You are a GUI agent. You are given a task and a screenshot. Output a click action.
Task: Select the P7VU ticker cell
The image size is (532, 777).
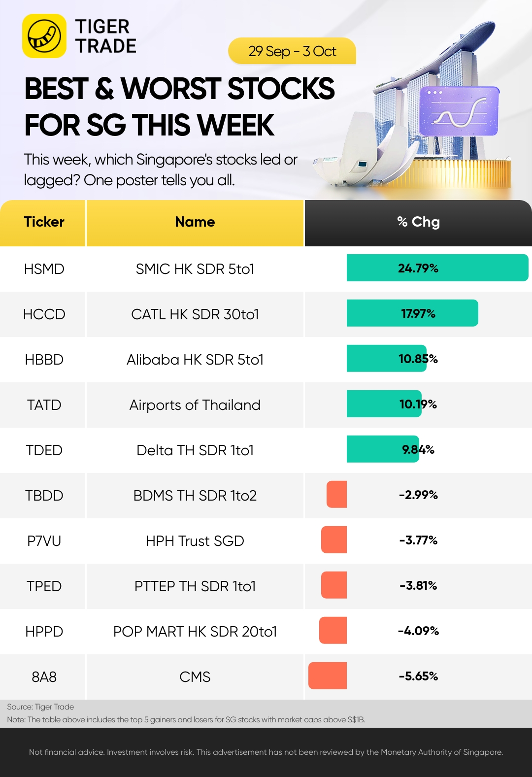44,541
